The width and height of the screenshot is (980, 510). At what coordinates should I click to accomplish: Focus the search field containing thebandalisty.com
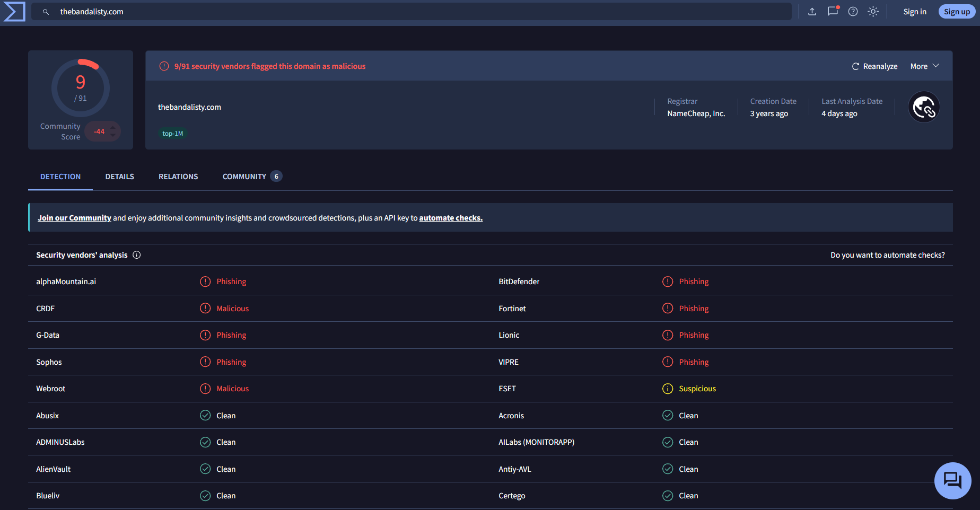[412, 12]
